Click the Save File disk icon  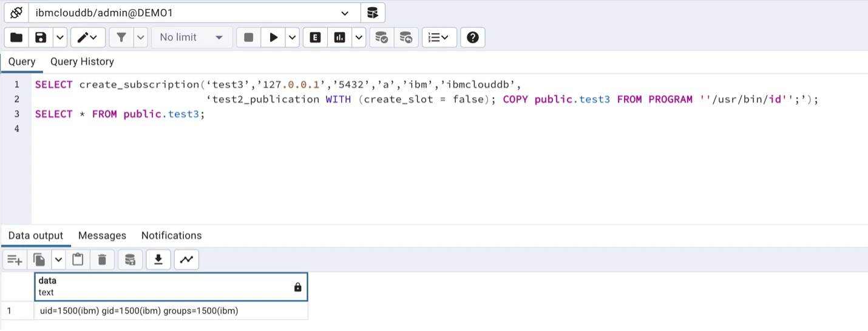41,38
